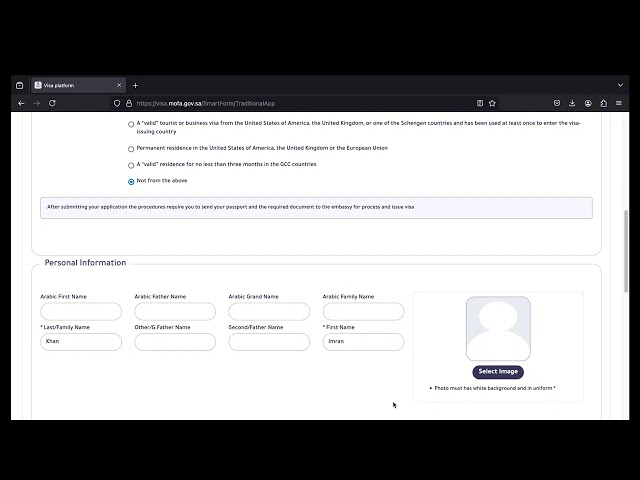
Task: Click the Last/Family Name field containing Khan
Action: [81, 342]
